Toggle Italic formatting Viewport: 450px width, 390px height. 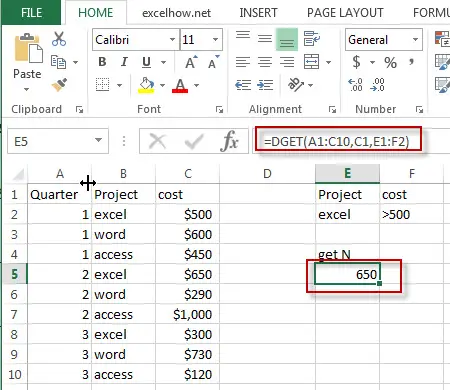[x=124, y=62]
